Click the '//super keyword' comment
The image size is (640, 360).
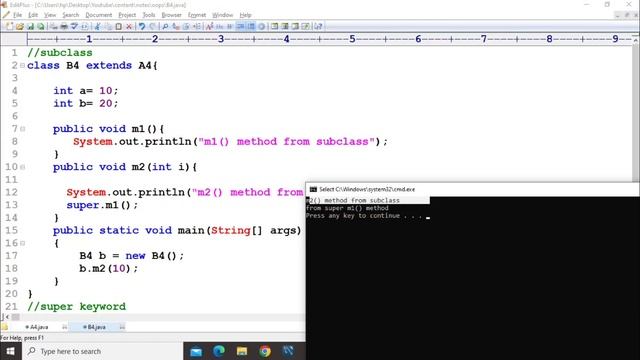click(x=77, y=307)
